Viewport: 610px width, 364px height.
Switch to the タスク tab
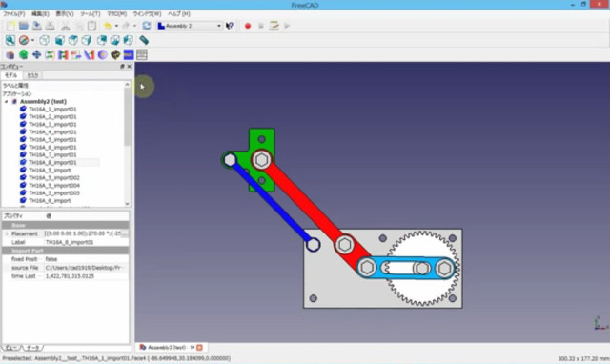tap(32, 75)
